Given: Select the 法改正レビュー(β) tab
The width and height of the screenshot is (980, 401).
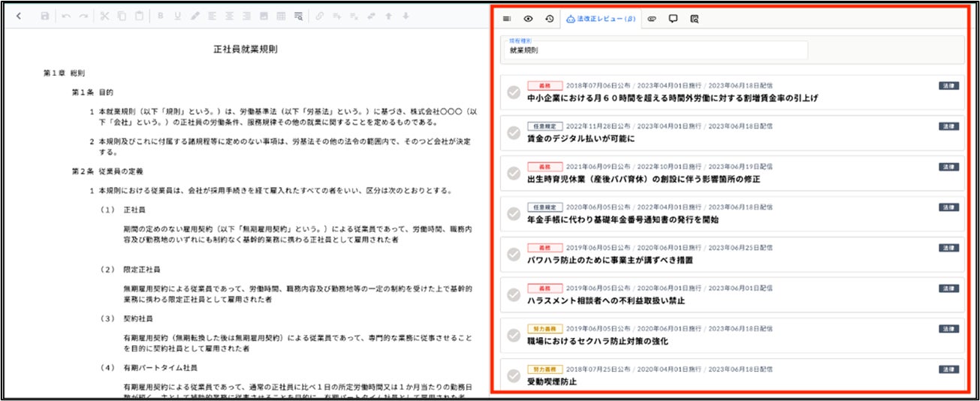Looking at the screenshot, I should (x=600, y=19).
